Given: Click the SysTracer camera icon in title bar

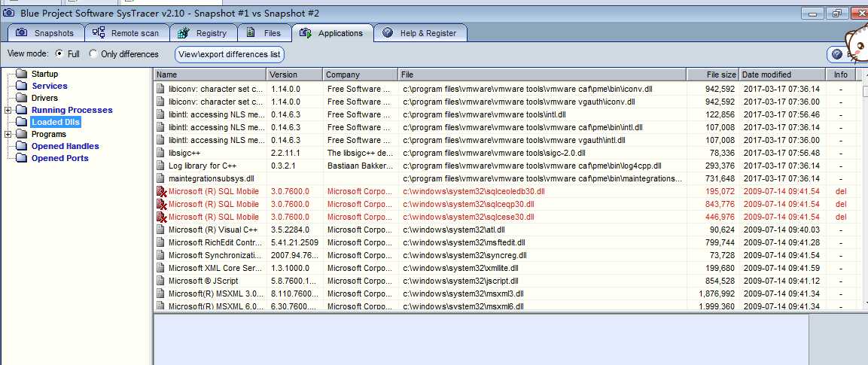Looking at the screenshot, I should click(x=9, y=12).
